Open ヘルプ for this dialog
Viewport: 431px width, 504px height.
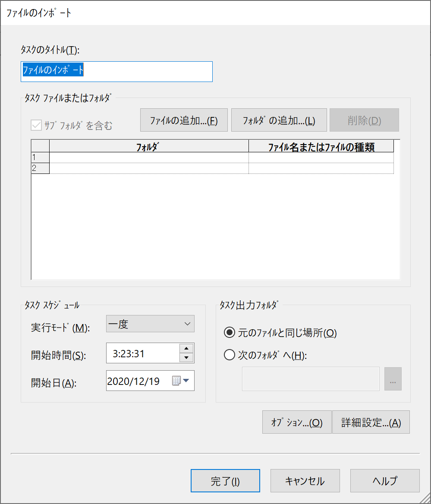pyautogui.click(x=385, y=481)
